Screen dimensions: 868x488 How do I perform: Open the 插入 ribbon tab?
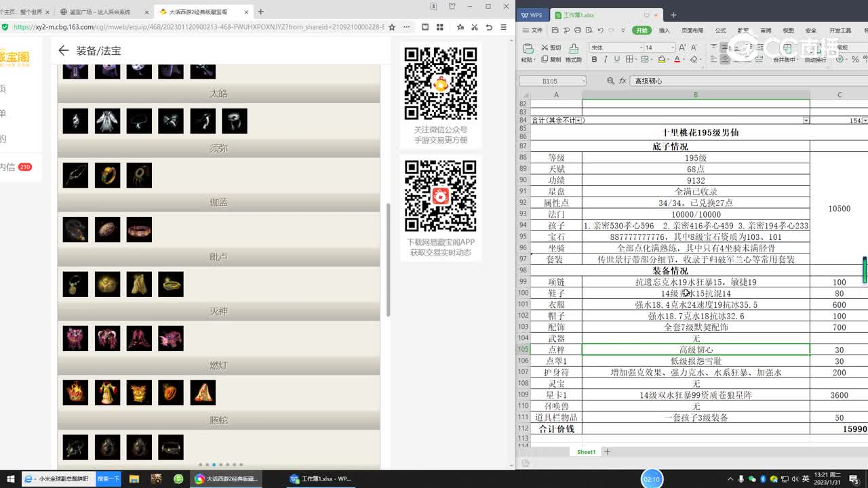(664, 30)
